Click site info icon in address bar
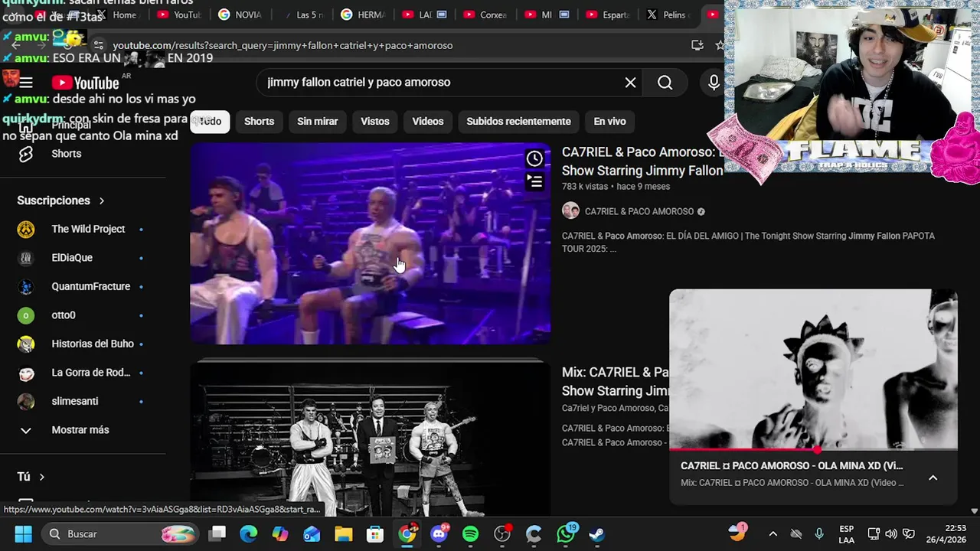The height and width of the screenshot is (551, 980). pyautogui.click(x=99, y=45)
